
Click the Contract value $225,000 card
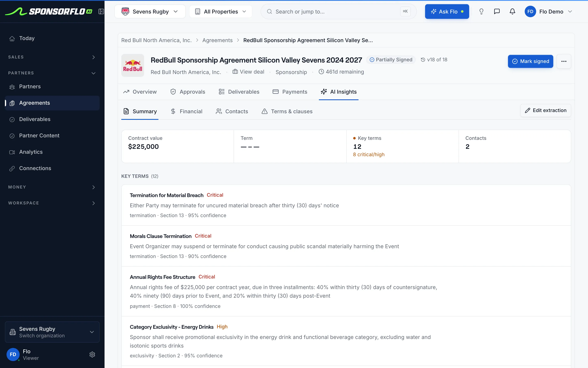pyautogui.click(x=178, y=146)
